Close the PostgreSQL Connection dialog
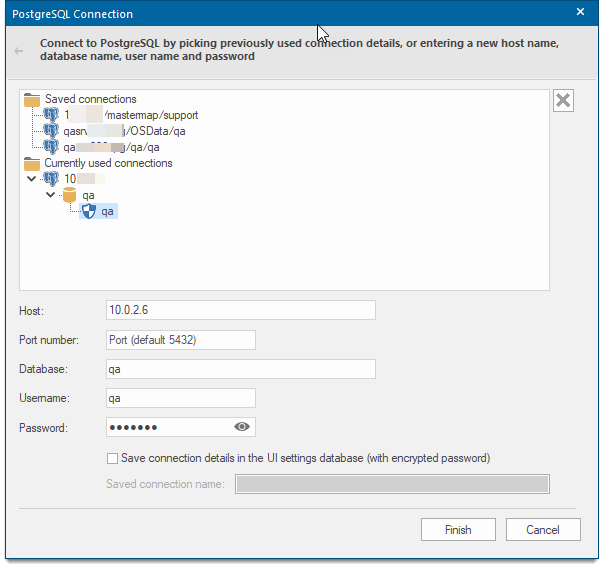The height and width of the screenshot is (569, 604). click(x=580, y=12)
